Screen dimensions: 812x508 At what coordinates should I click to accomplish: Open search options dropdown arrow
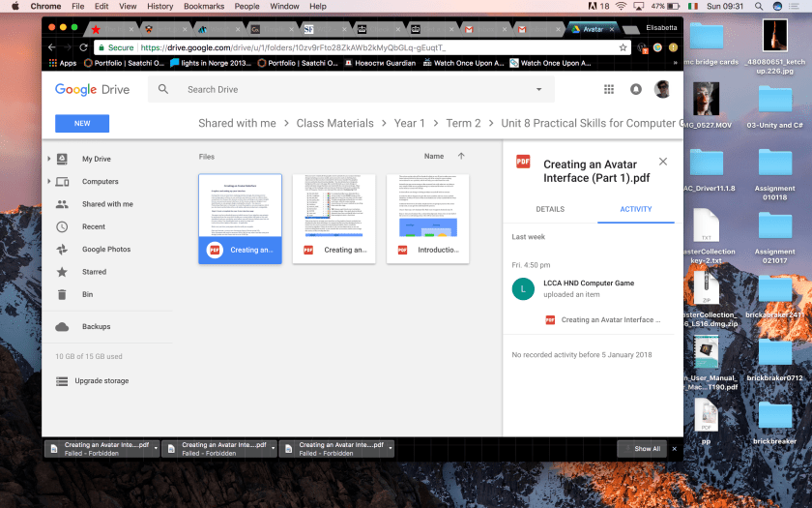539,89
